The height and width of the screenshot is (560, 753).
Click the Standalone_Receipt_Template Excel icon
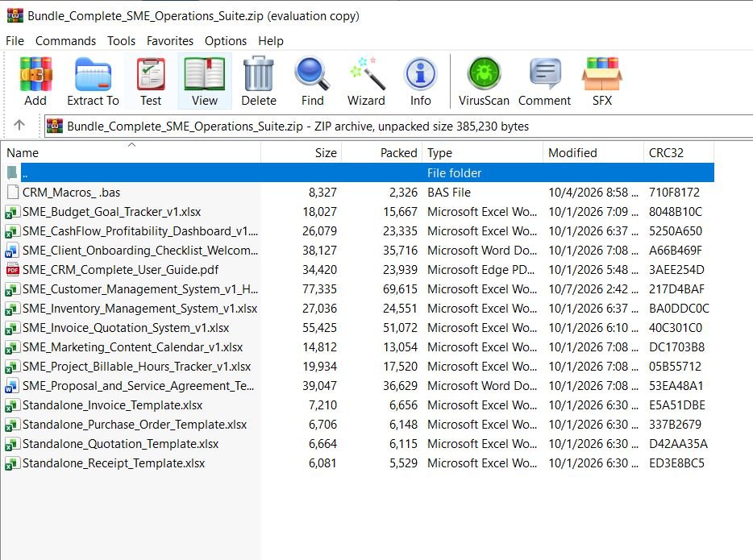click(x=12, y=463)
